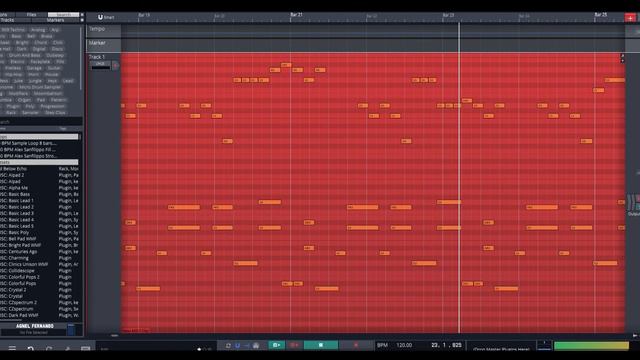The height and width of the screenshot is (360, 640).
Task: Filter by Micro Drum Sampler tag
Action: [40, 87]
